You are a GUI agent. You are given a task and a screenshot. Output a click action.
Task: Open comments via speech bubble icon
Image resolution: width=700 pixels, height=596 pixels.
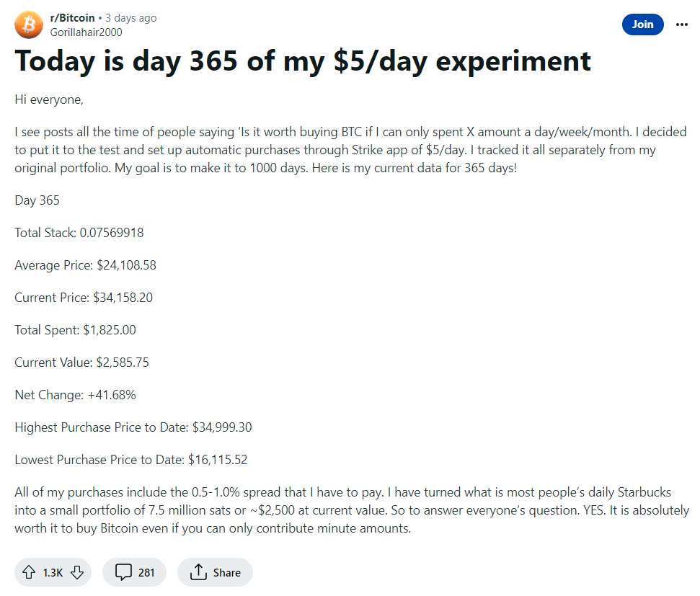click(x=123, y=572)
